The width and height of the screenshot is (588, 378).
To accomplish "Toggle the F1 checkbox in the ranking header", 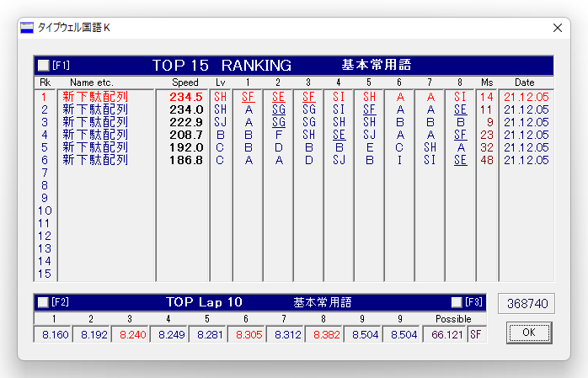I will [44, 66].
